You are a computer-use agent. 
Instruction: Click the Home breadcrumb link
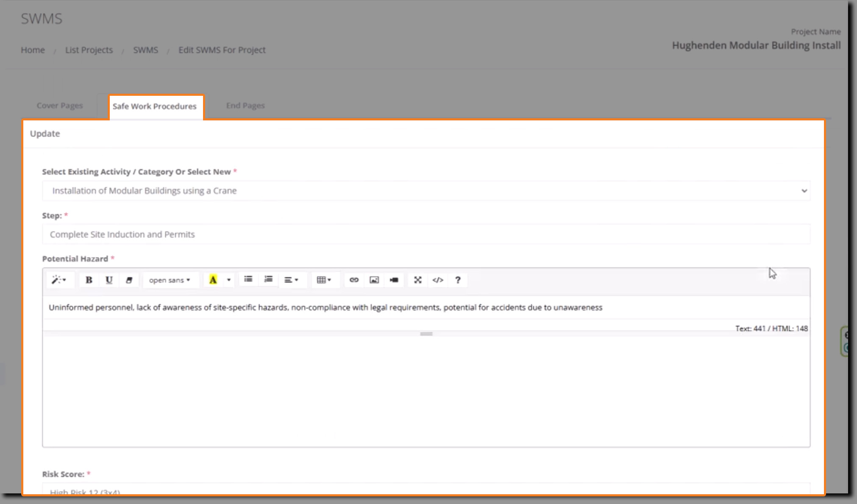click(x=33, y=50)
